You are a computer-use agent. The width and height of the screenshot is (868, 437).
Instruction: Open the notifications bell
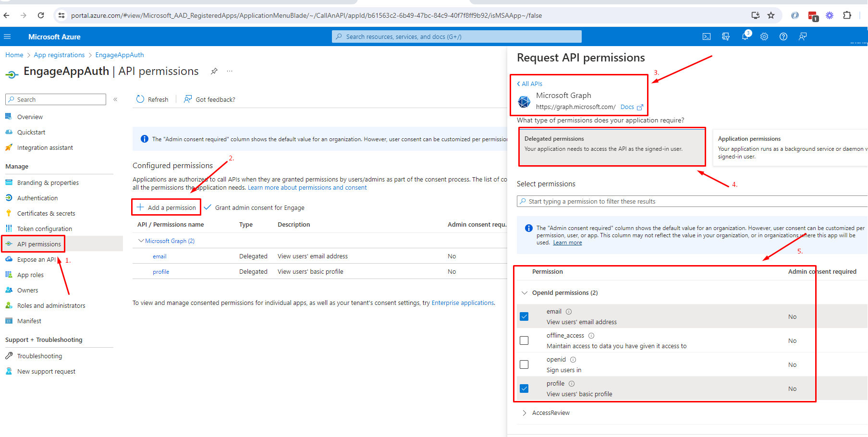[x=745, y=36]
